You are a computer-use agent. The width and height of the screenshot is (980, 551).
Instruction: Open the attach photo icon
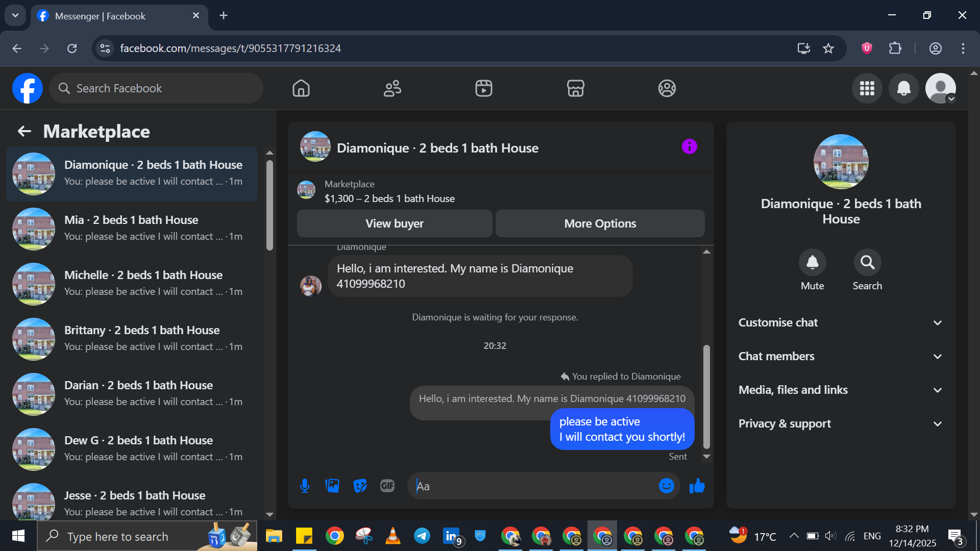coord(332,486)
